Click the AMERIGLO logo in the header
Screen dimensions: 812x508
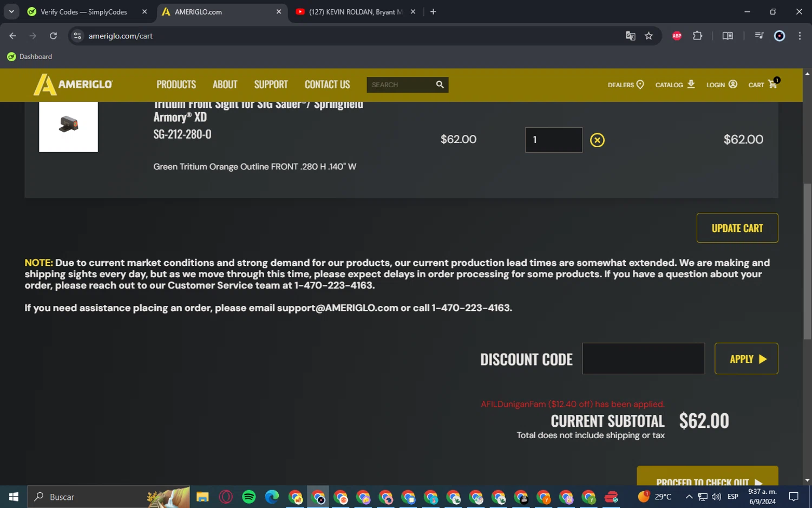point(73,84)
